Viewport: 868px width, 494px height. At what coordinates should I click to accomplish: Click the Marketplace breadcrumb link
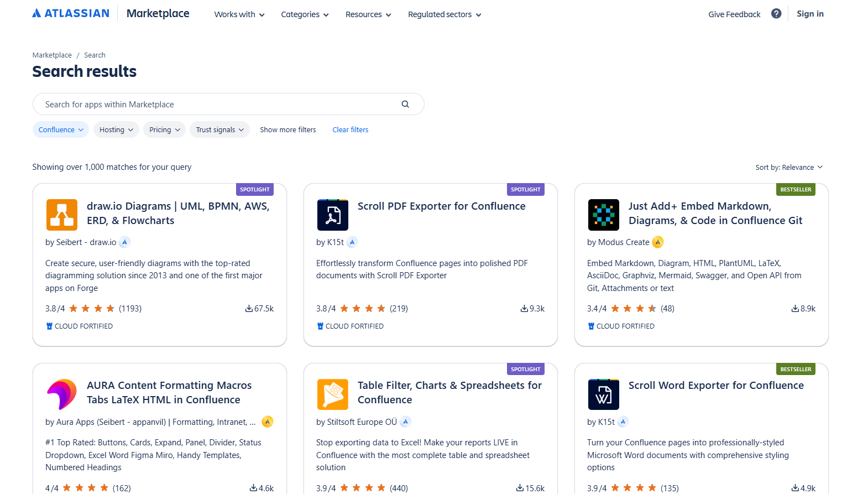click(x=52, y=55)
